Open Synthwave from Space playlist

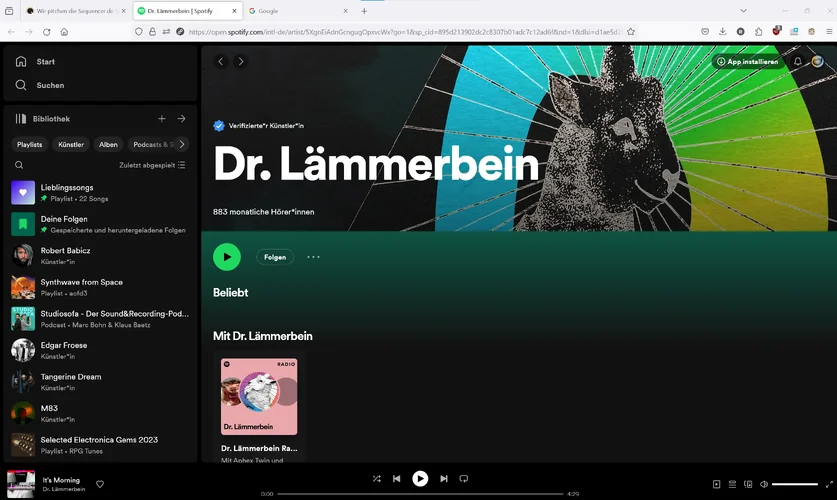pyautogui.click(x=100, y=287)
